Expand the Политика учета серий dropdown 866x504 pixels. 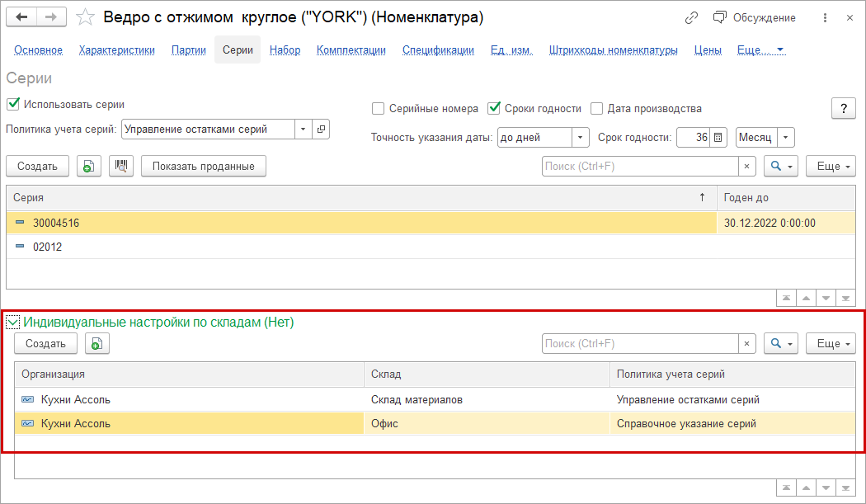click(x=303, y=130)
